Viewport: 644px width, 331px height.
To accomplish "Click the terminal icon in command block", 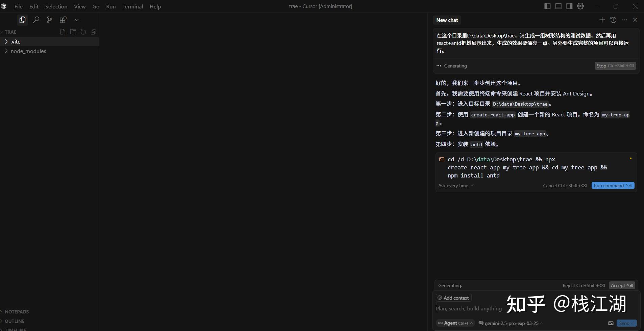I will coord(442,159).
